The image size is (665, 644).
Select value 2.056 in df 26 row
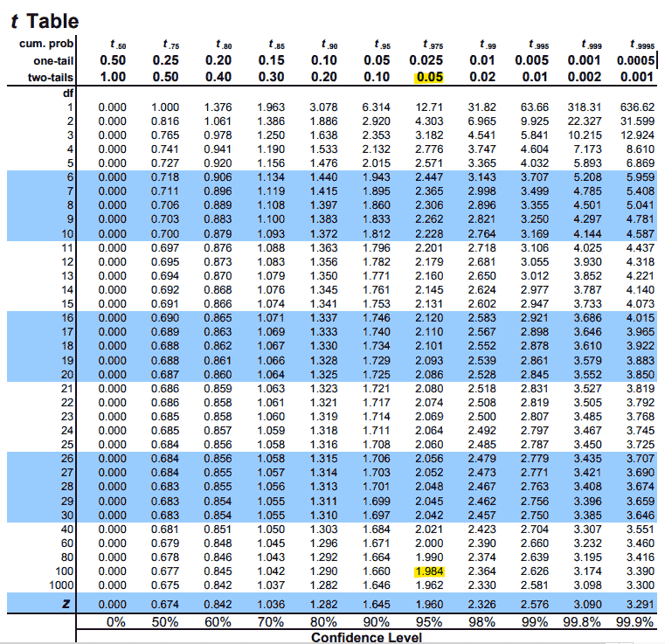(x=429, y=459)
